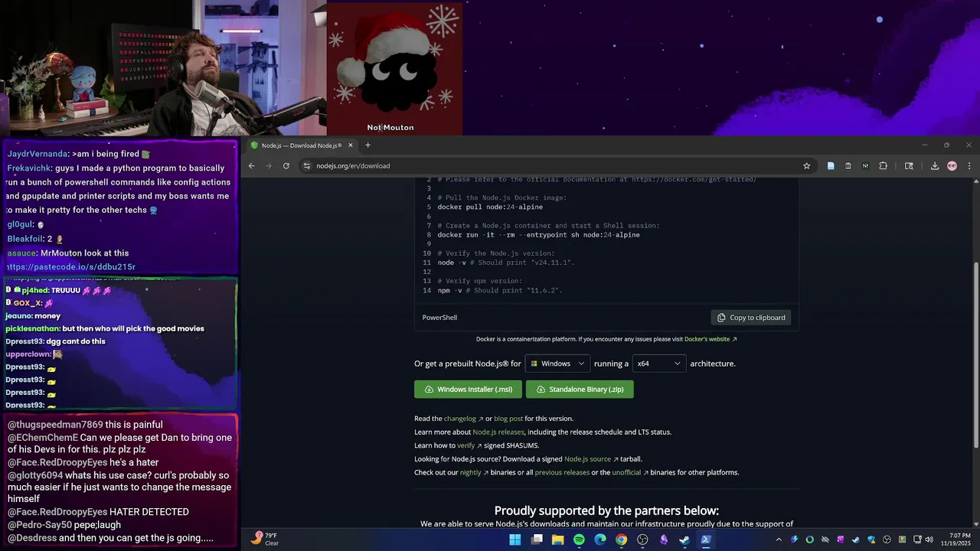
Task: Follow the Node.js releases link
Action: [x=498, y=432]
